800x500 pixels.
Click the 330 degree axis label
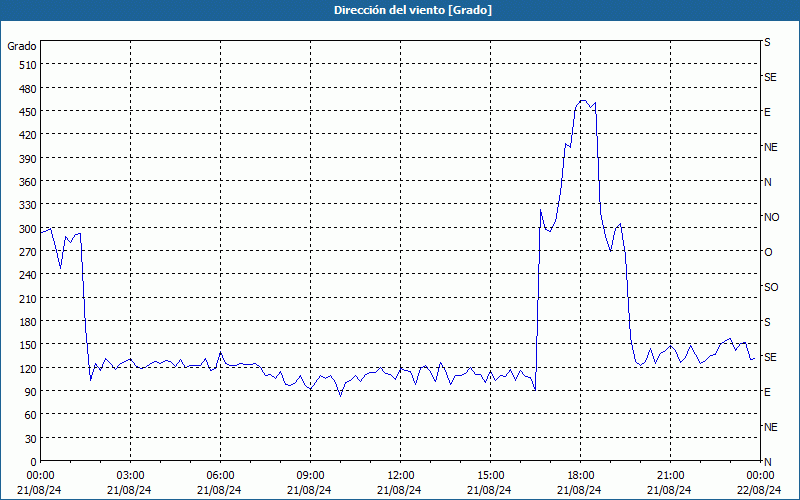[29, 205]
